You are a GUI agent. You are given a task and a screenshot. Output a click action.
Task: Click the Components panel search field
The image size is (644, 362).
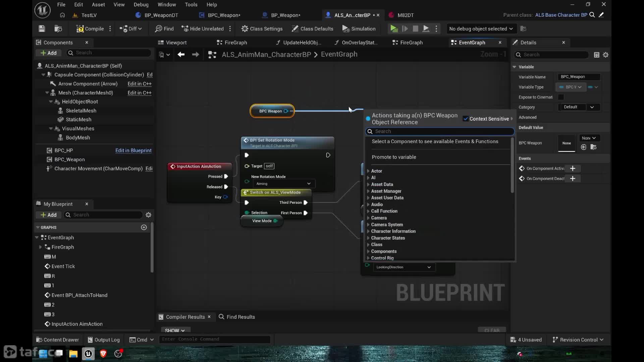pos(109,53)
